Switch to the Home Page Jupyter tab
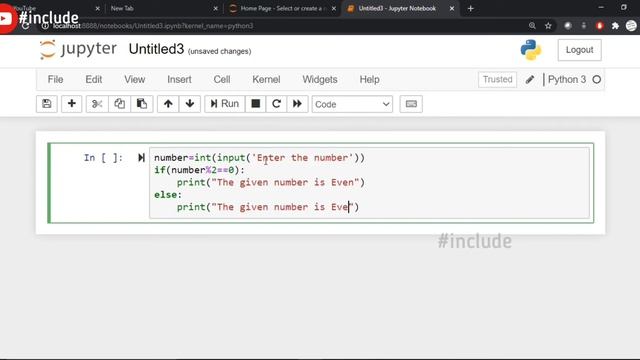The width and height of the screenshot is (640, 360). pos(281,8)
